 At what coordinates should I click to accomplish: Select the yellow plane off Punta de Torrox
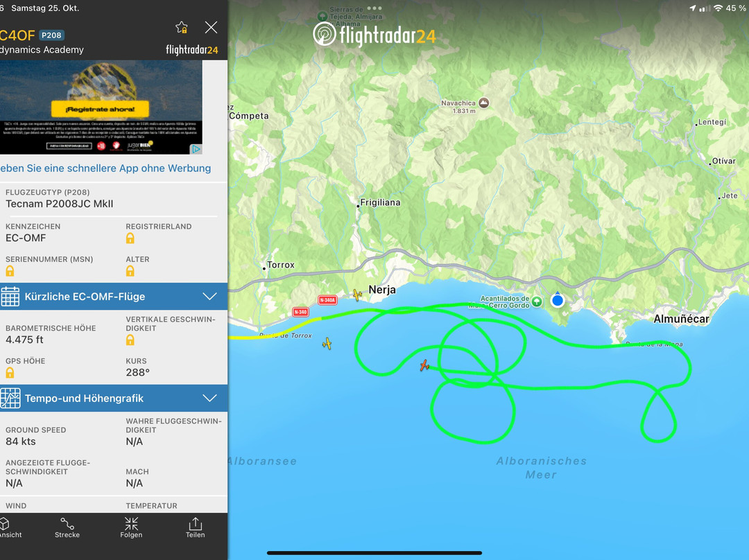pyautogui.click(x=327, y=343)
